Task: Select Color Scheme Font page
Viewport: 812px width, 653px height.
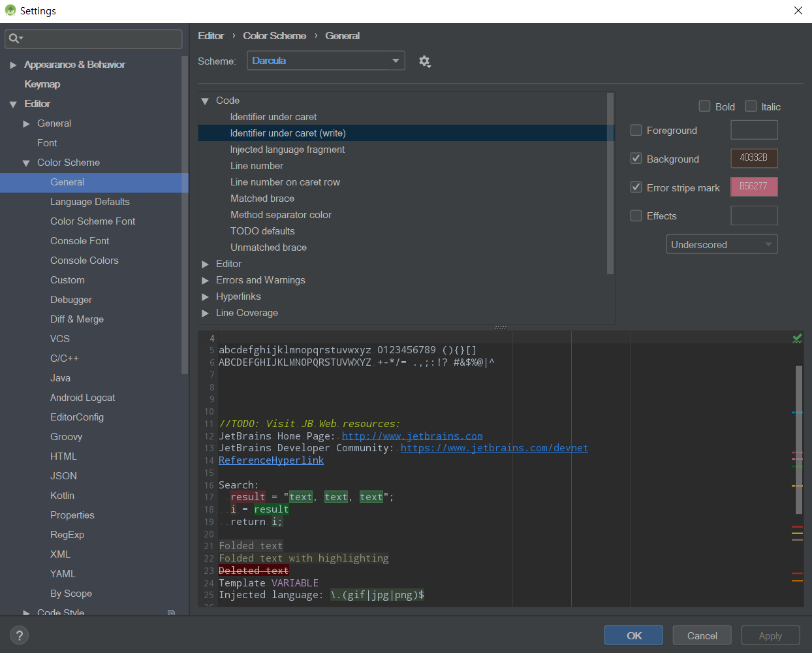Action: [93, 221]
